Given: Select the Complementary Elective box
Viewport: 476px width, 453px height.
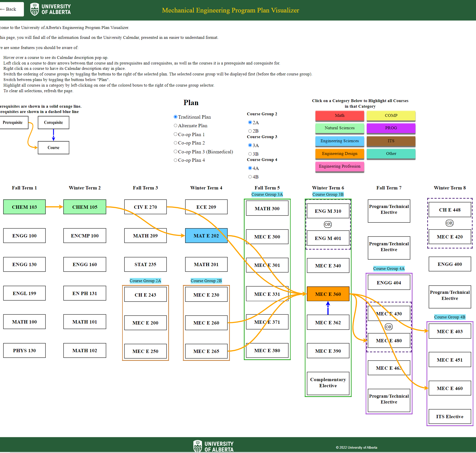Looking at the screenshot, I should point(328,383).
